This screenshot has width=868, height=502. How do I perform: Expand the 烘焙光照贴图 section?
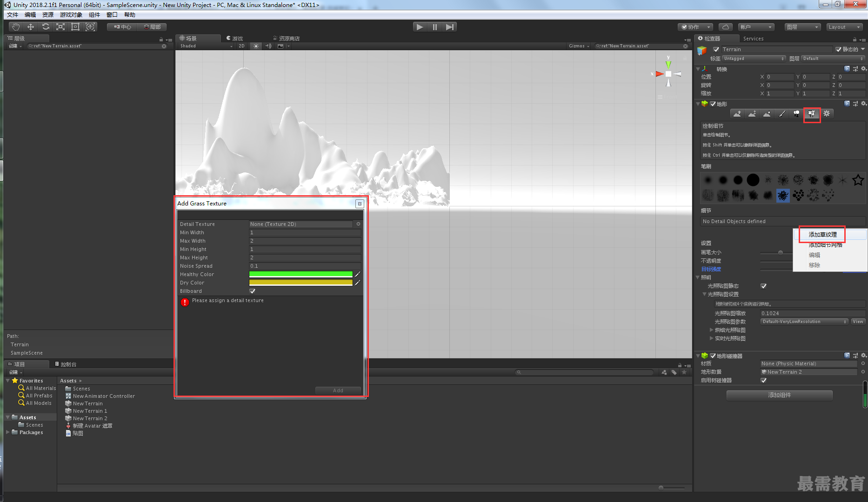pos(712,330)
